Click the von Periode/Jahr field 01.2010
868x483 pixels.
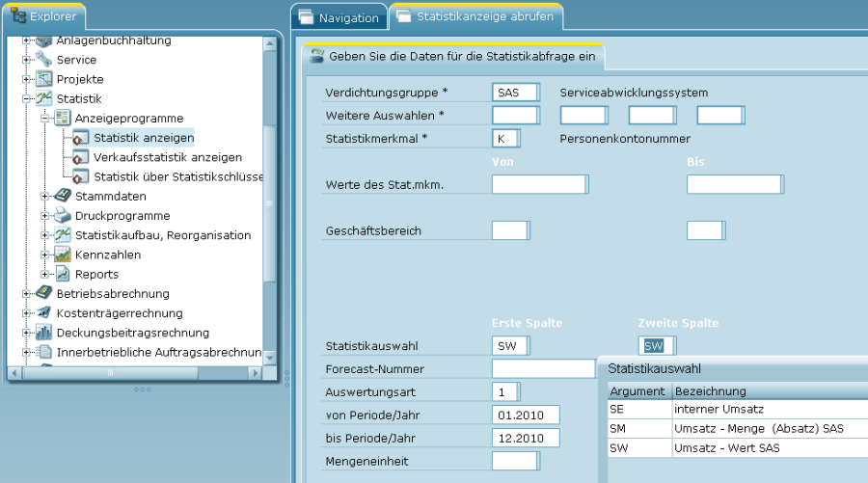526,415
